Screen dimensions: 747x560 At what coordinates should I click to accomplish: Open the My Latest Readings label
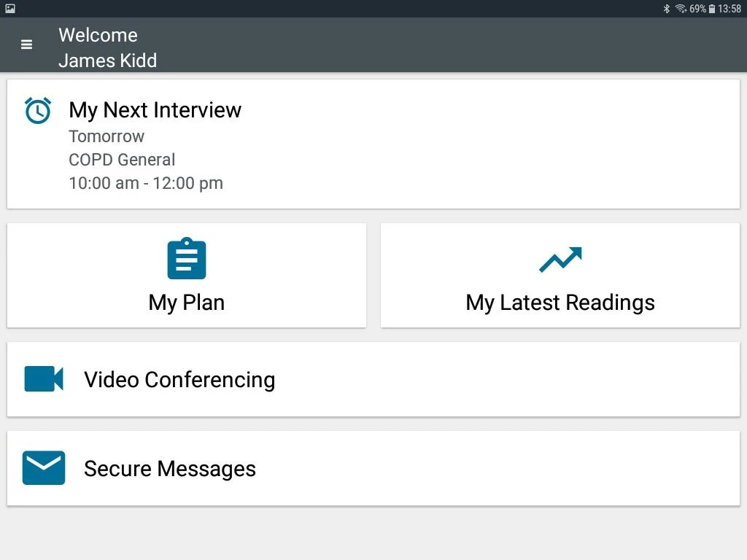coord(560,303)
